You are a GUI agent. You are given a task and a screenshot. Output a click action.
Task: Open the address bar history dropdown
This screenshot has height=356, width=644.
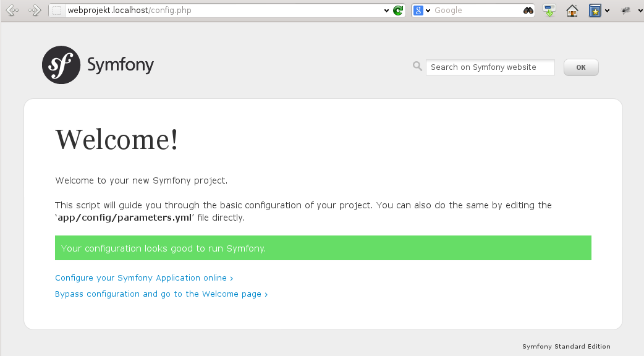[386, 11]
